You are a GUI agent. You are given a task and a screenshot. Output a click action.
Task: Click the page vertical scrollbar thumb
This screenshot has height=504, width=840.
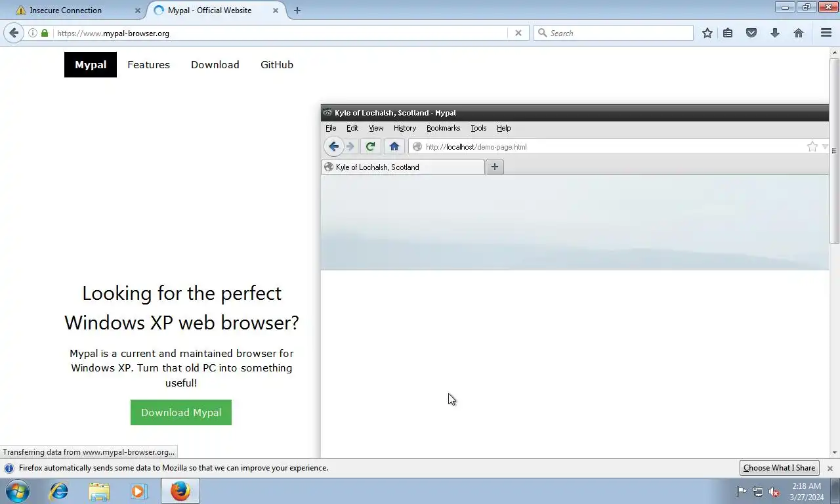click(x=835, y=151)
